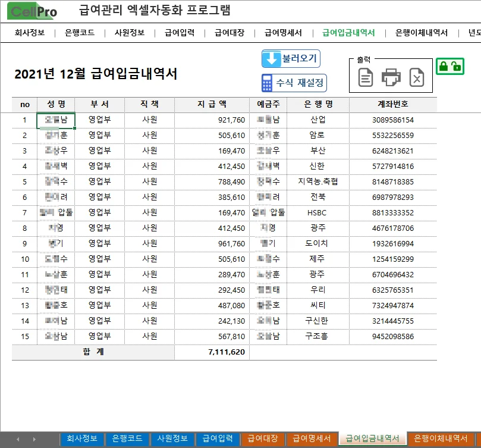The height and width of the screenshot is (448, 481).
Task: Select total amount cell 7,111,620
Action: click(x=212, y=352)
